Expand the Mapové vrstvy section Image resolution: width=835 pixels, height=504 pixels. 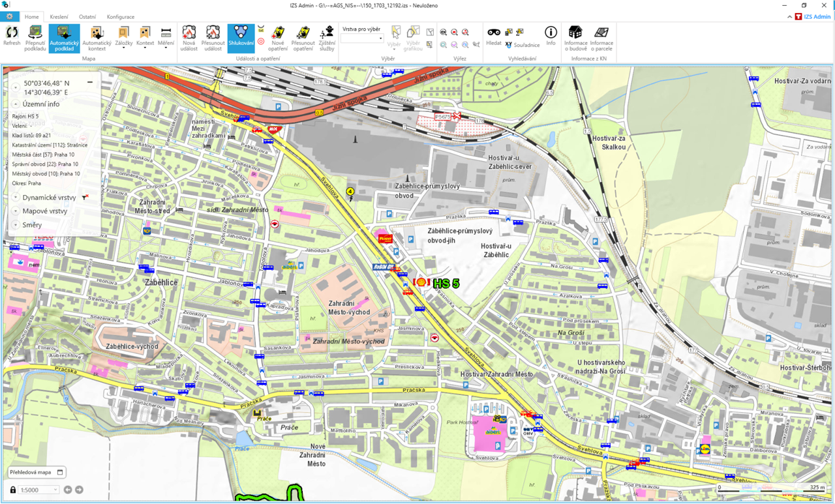click(15, 211)
